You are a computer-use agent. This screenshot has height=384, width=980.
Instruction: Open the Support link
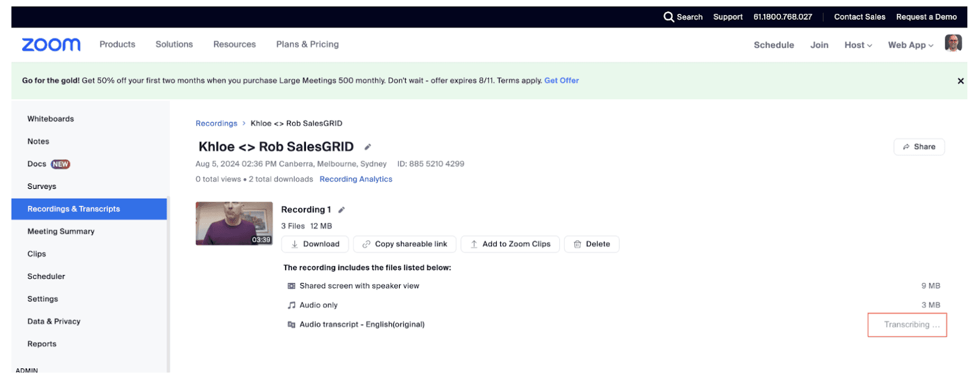click(728, 17)
